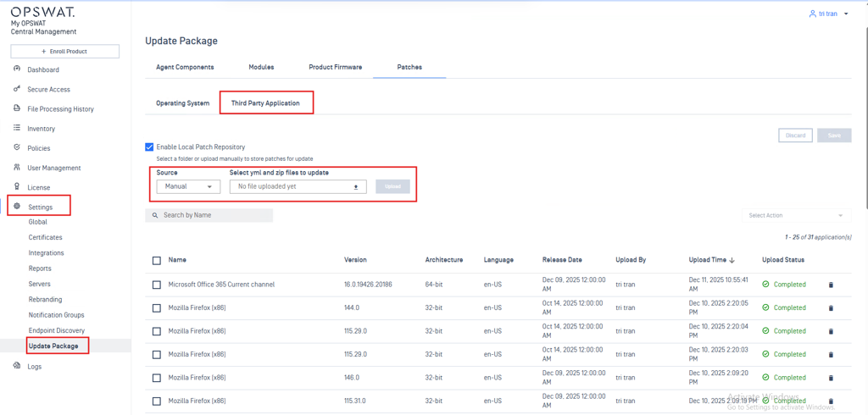The height and width of the screenshot is (415, 868).
Task: Open Integrations in the sidebar
Action: coord(46,253)
